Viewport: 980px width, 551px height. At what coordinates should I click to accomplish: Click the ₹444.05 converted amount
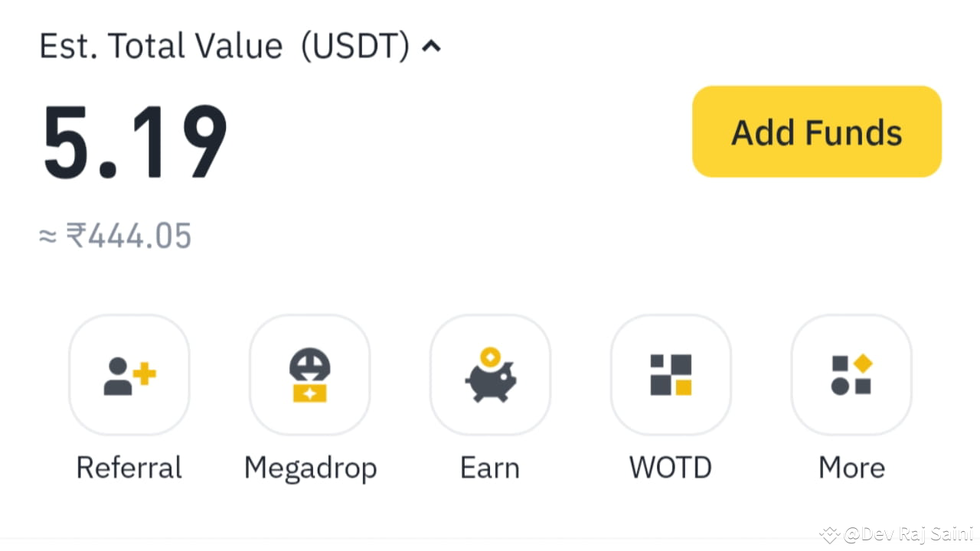pos(129,236)
